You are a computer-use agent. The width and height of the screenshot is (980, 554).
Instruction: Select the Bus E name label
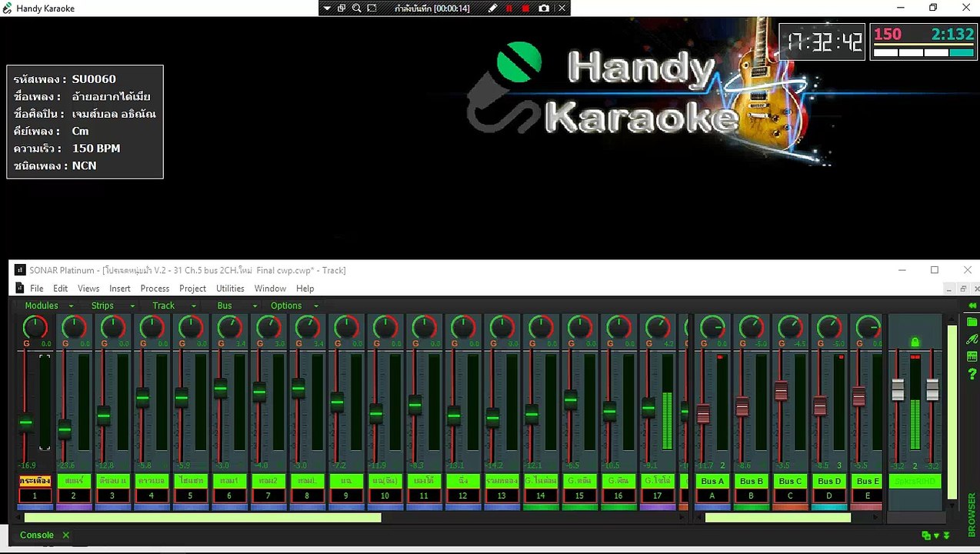coord(868,481)
